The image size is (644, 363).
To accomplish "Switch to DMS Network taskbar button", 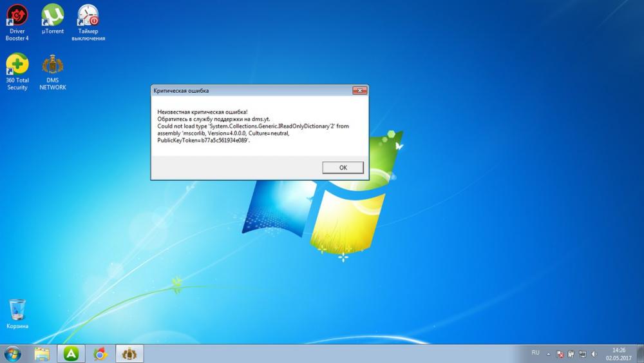I will (129, 353).
